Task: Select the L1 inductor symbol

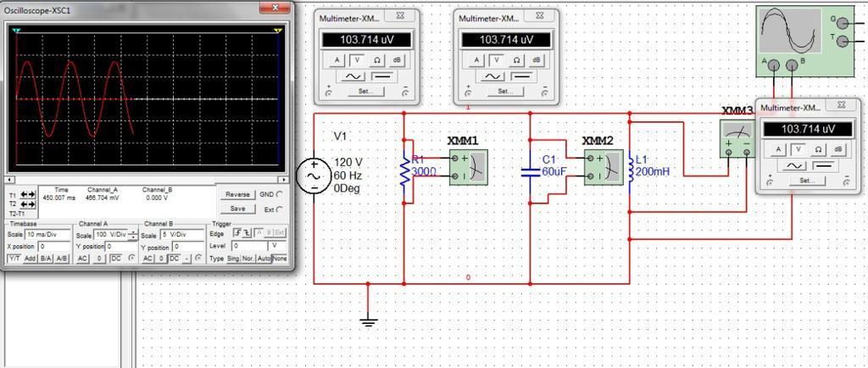Action: (x=631, y=170)
